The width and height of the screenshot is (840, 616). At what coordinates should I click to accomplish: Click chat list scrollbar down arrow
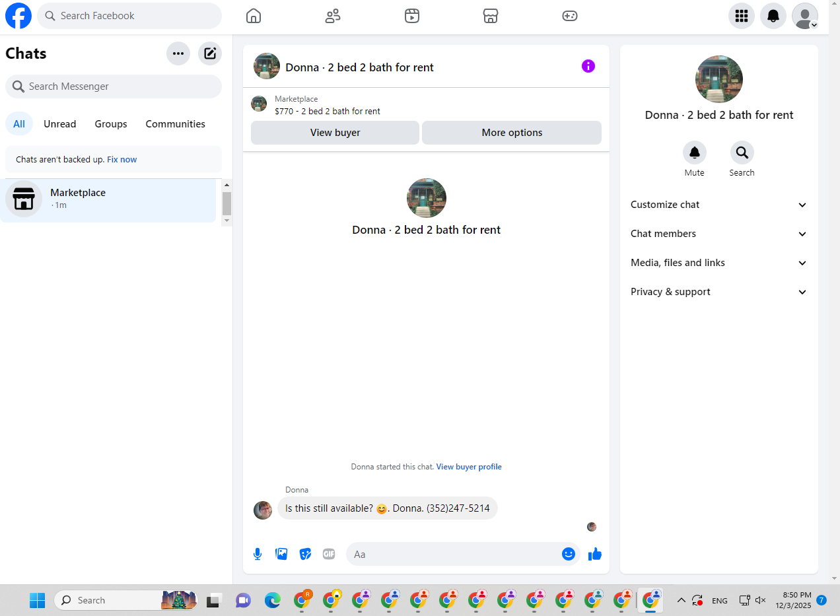click(227, 221)
